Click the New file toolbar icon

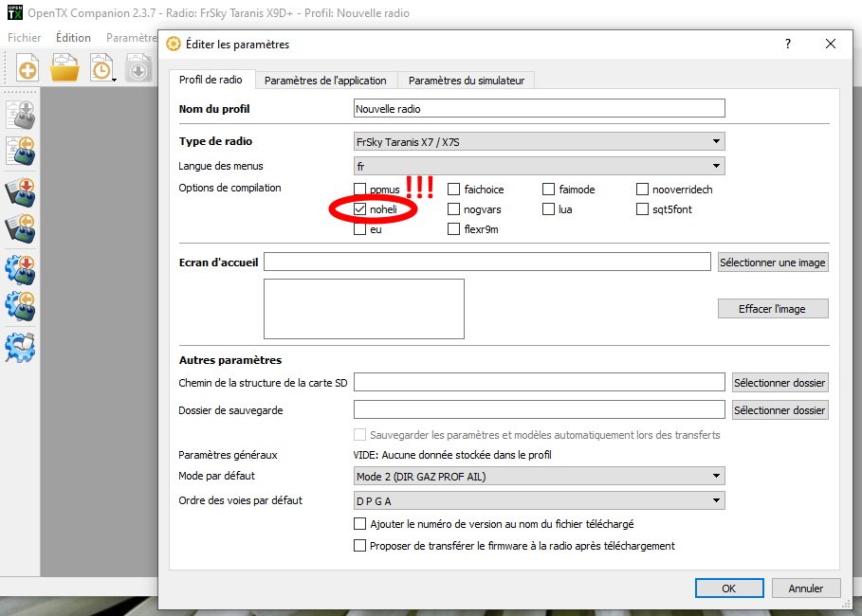tap(28, 69)
